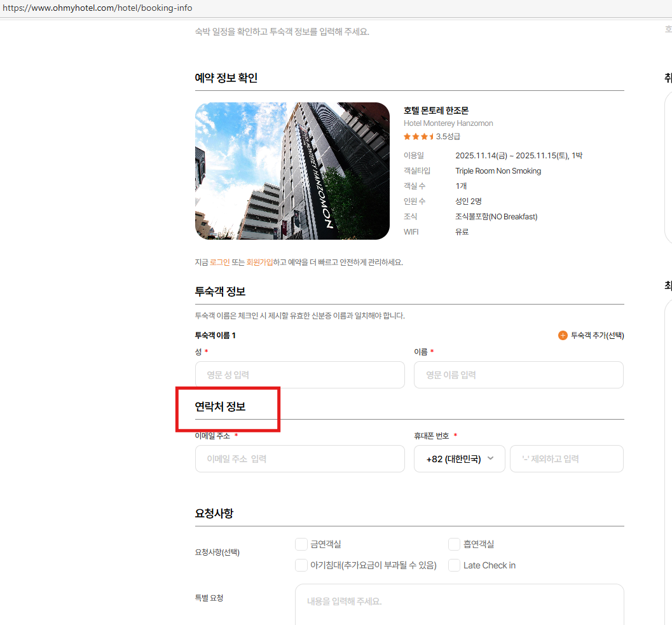Click the star rating icons next to 3.5성급
This screenshot has width=672, height=625.
point(419,136)
